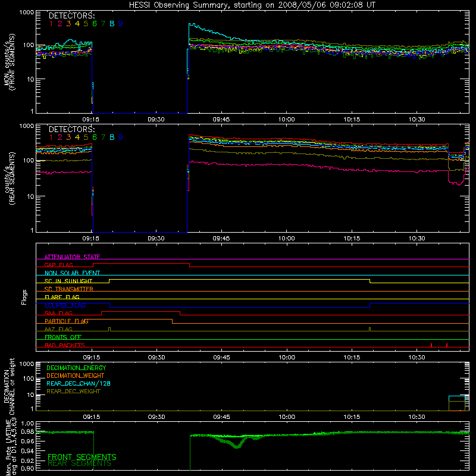Click 09:30 tick label under Flags panel
Image resolution: width=476 pixels, height=476 pixels.
tap(156, 358)
